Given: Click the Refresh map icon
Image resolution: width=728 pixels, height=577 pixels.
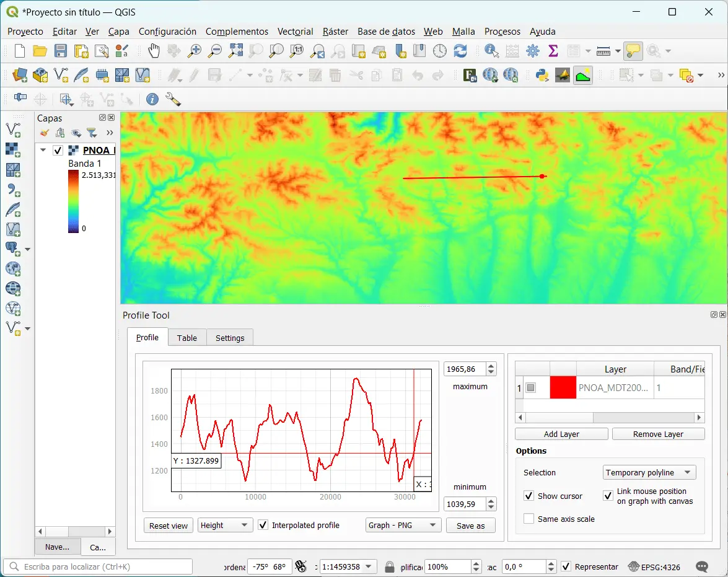Looking at the screenshot, I should pyautogui.click(x=460, y=51).
